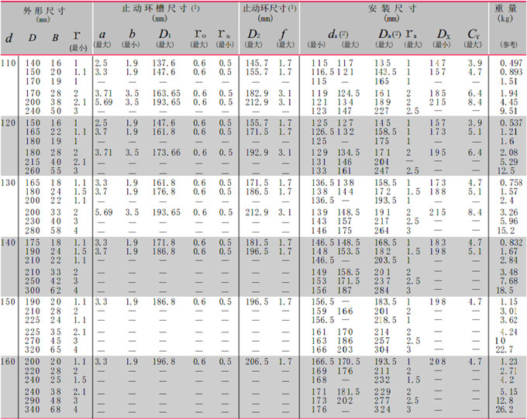Screen dimensions: 527x420
Task: Click the f column header
Action: coord(285,38)
